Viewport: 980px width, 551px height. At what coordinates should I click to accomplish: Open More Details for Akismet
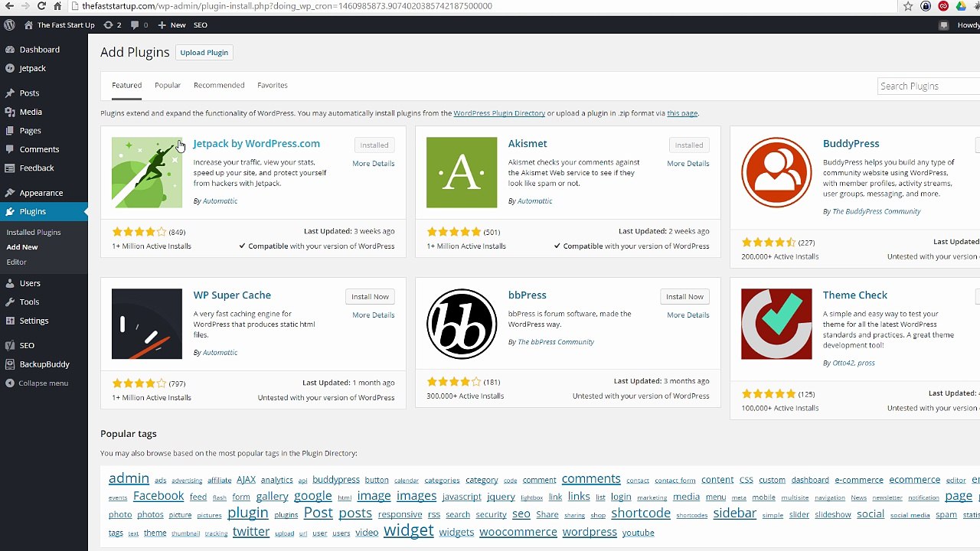[x=688, y=163]
